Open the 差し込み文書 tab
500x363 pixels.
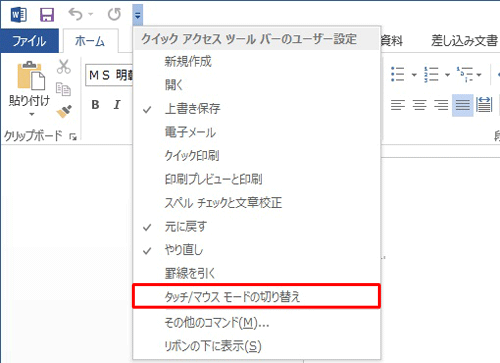coord(464,41)
